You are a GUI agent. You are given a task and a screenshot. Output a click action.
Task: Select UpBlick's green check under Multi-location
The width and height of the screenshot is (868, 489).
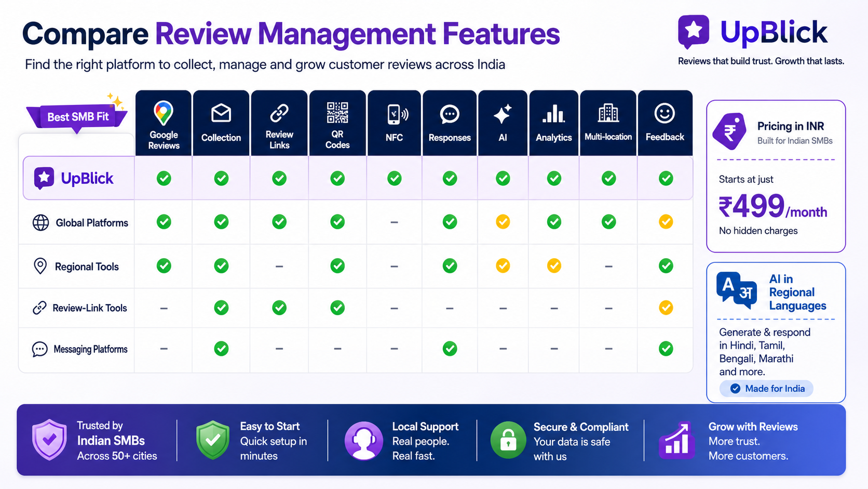(609, 178)
